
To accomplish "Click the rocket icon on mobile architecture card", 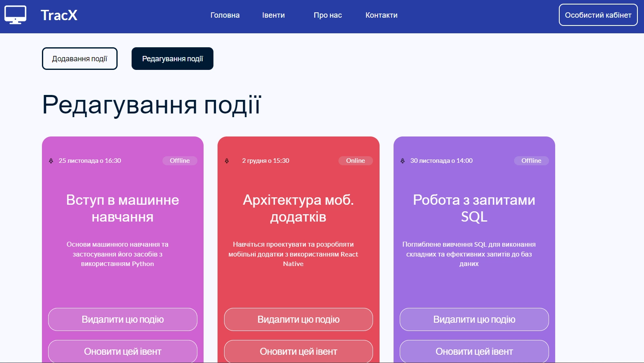I will 227,161.
